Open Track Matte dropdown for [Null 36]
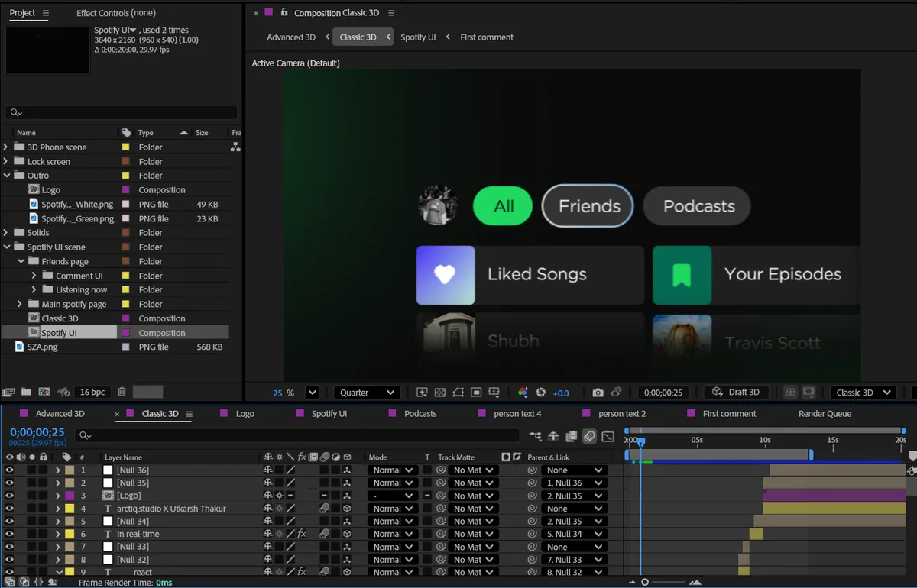Image resolution: width=917 pixels, height=588 pixels. (473, 470)
